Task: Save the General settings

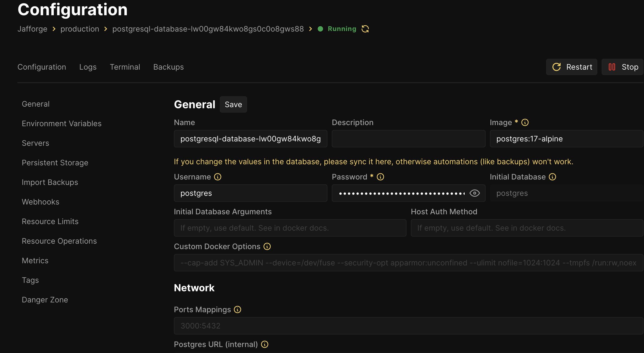Action: coord(233,104)
